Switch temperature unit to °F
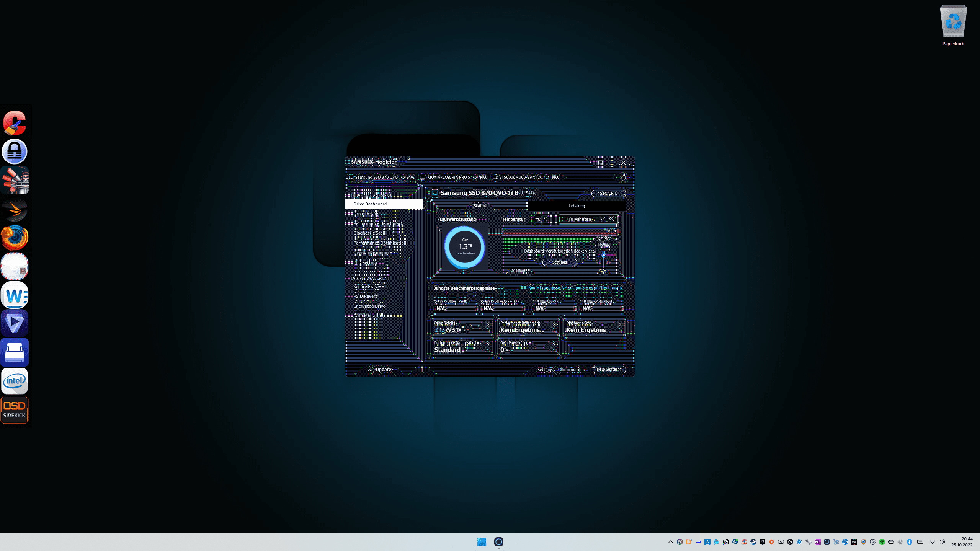The image size is (980, 551). pos(546,219)
